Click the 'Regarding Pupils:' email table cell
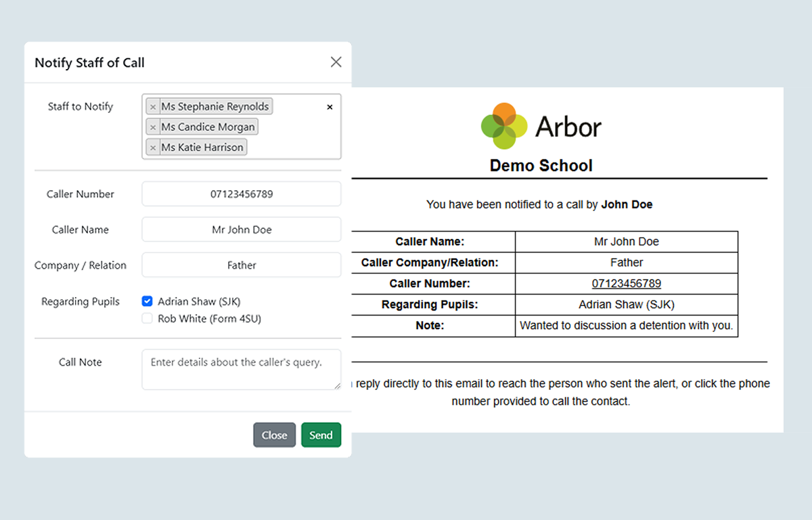 click(433, 305)
